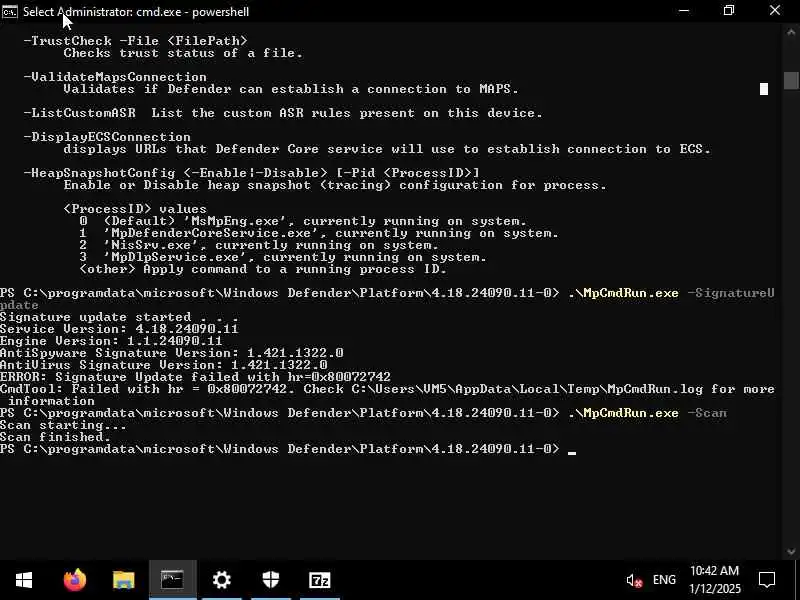Image resolution: width=800 pixels, height=600 pixels.
Task: Click the command prompt taskbar icon
Action: 172,580
